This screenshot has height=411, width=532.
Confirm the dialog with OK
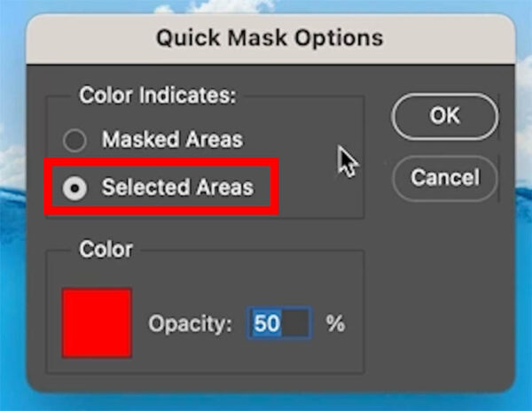coord(445,116)
